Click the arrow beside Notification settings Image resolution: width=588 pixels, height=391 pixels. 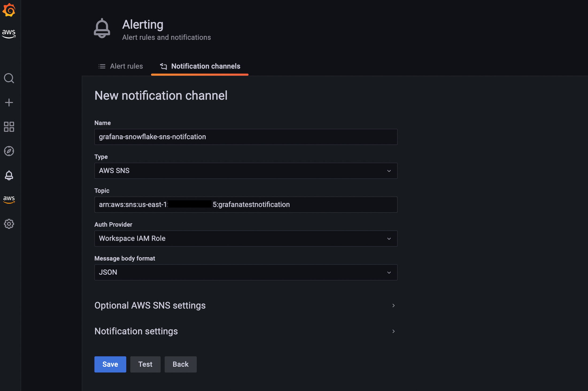tap(393, 331)
